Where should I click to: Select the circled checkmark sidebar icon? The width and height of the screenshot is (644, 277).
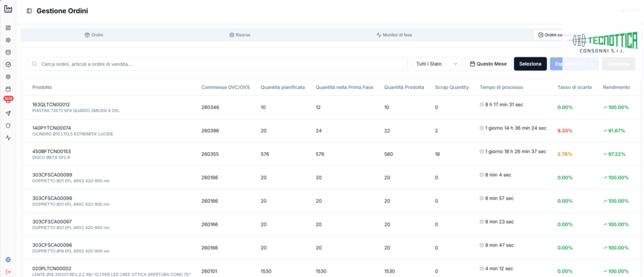pos(8,64)
